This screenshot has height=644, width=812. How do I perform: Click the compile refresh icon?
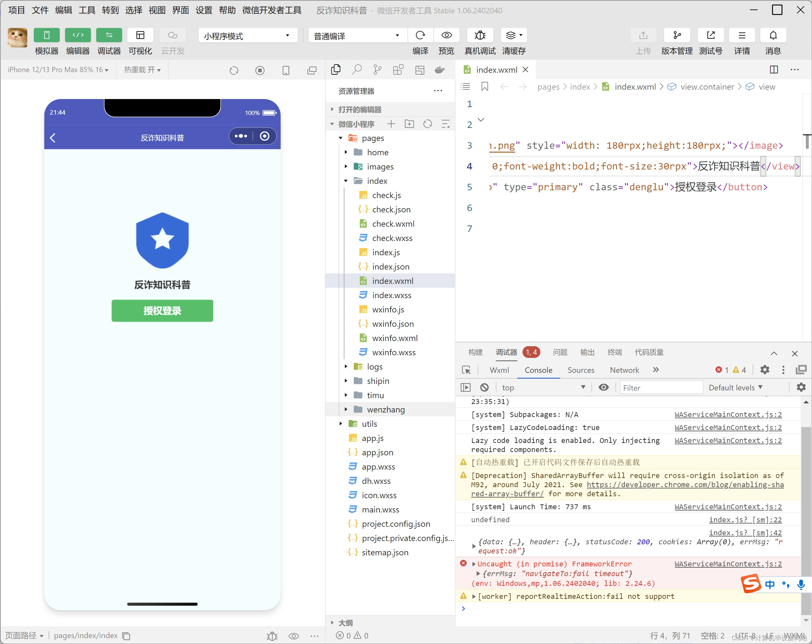(420, 35)
